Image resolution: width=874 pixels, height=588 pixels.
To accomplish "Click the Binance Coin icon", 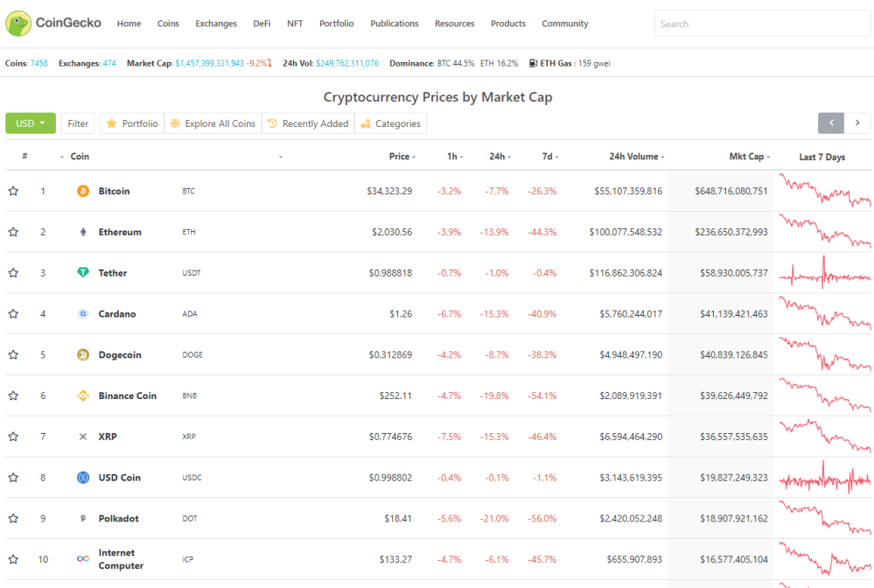I will point(83,395).
